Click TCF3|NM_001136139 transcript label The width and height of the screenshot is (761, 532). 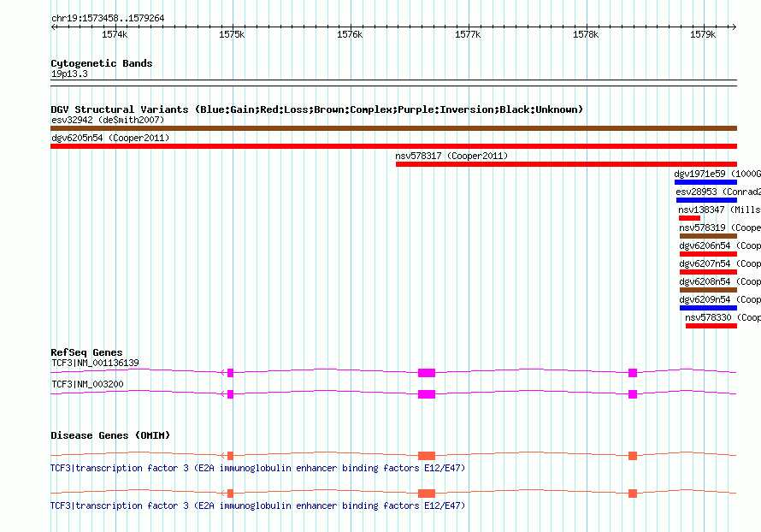95,363
